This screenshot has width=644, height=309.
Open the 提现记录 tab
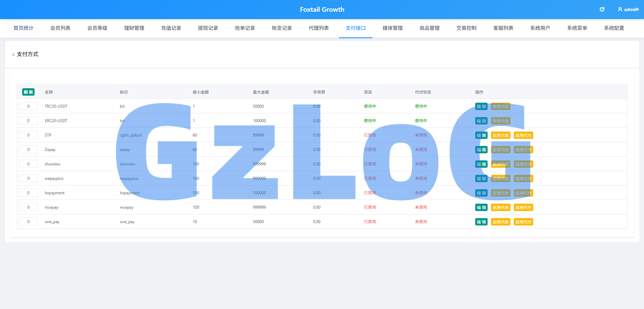coord(208,28)
